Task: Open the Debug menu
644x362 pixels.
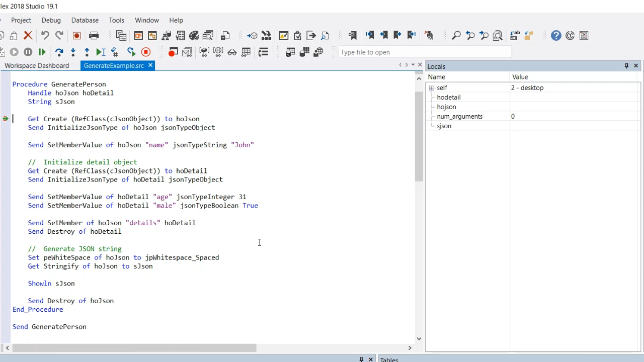Action: pyautogui.click(x=51, y=20)
